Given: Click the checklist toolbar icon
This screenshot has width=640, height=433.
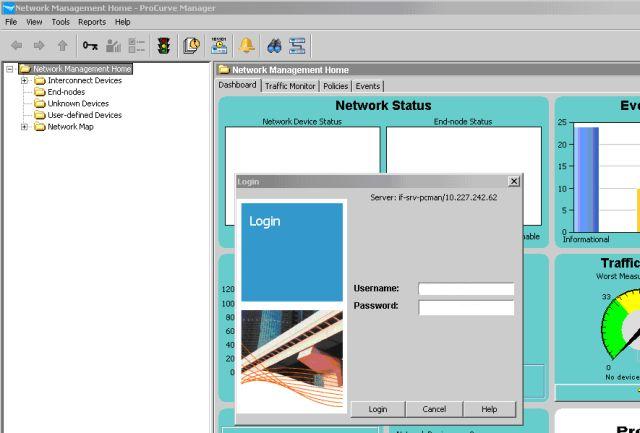Looking at the screenshot, I should (137, 45).
